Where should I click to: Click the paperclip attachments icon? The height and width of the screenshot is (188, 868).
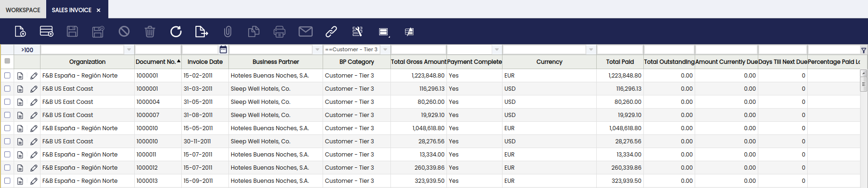click(x=227, y=31)
